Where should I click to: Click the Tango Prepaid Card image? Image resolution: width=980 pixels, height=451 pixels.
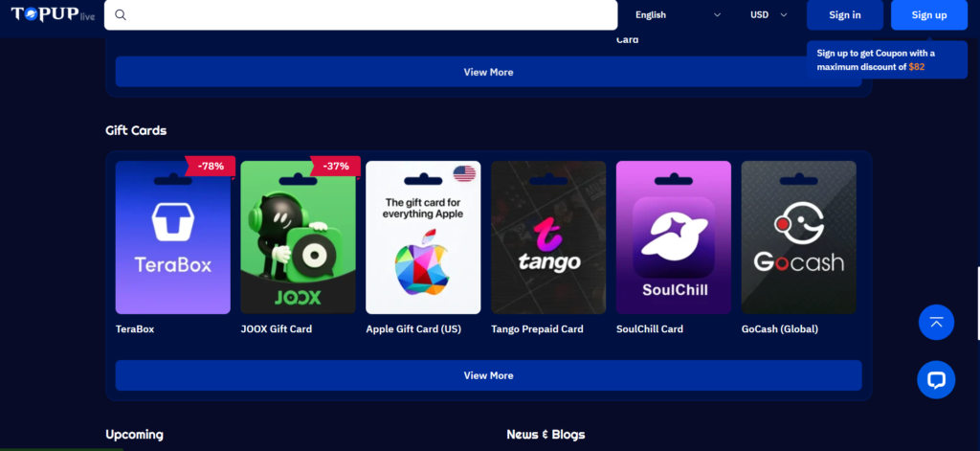548,237
